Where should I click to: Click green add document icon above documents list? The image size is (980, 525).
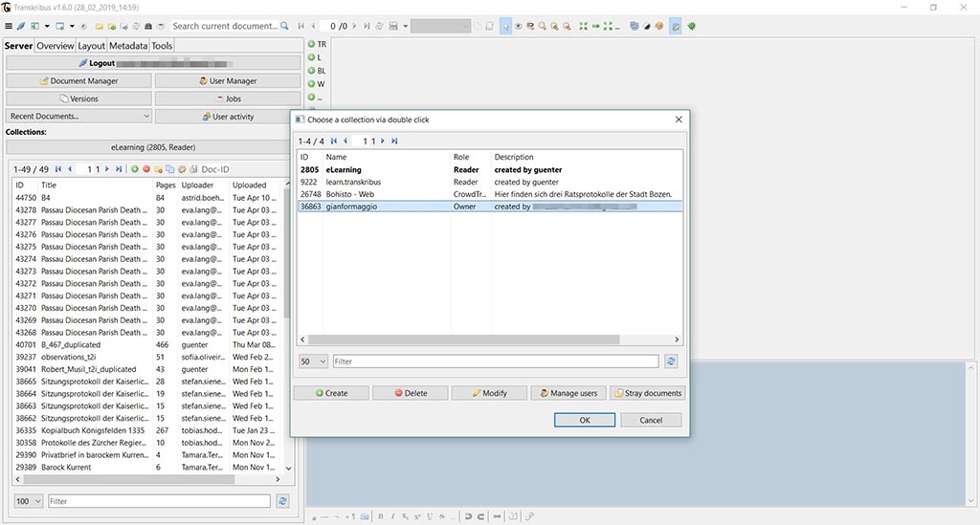[x=134, y=169]
